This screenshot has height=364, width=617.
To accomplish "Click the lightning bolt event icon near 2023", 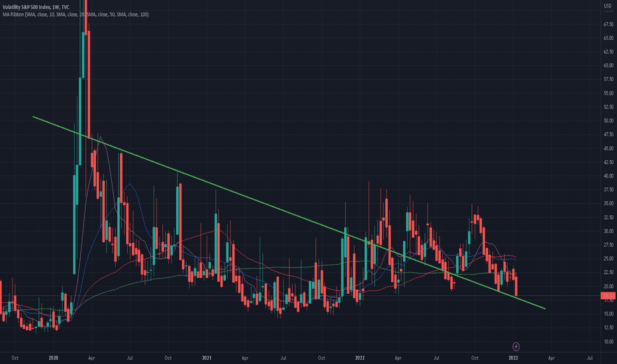I will point(516,346).
